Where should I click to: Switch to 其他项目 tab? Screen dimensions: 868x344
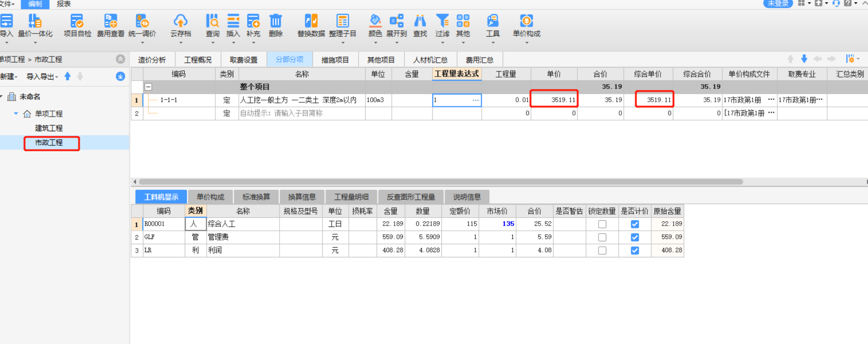point(381,60)
